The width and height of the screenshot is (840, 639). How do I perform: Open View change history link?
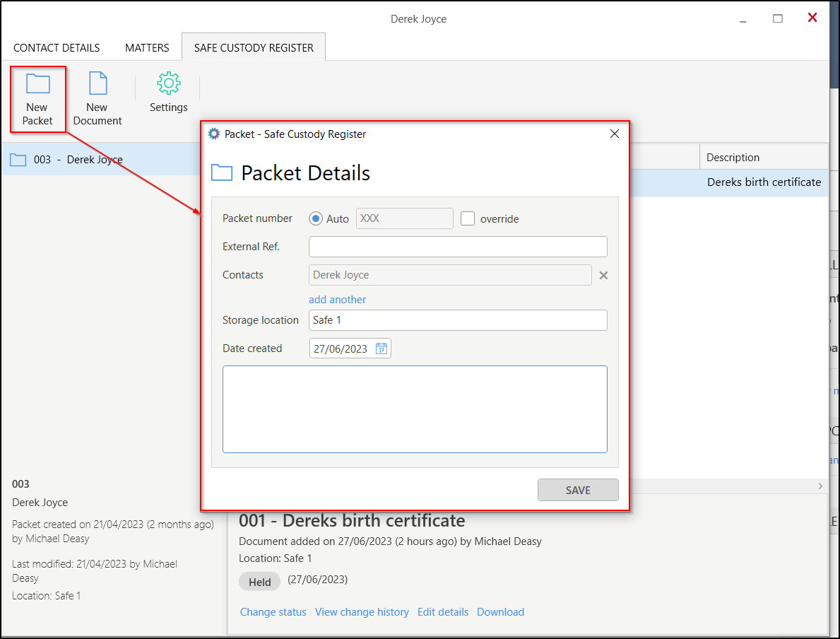tap(362, 612)
